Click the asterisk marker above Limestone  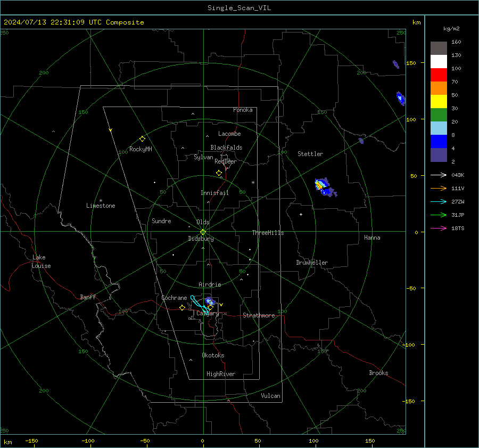coord(101,201)
